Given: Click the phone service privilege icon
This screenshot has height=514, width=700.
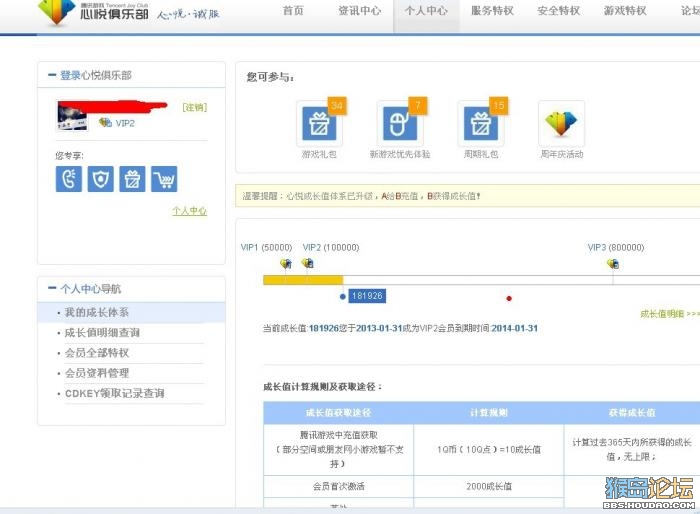Looking at the screenshot, I should click(x=69, y=179).
